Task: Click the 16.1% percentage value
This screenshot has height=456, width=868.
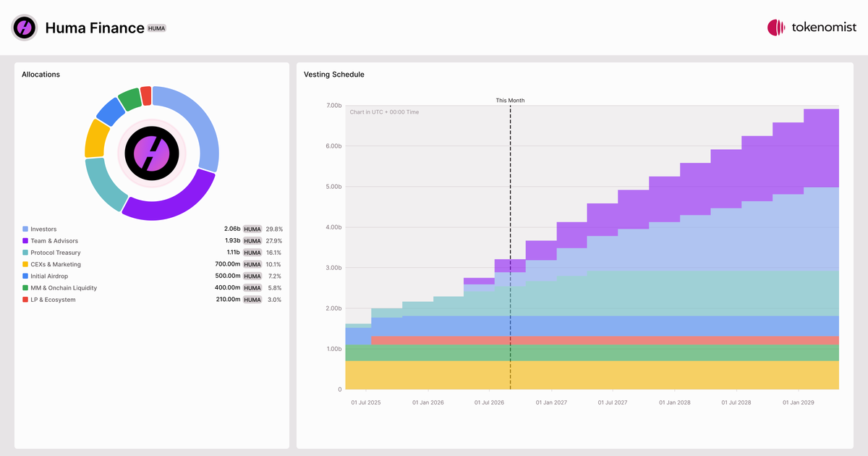Action: pyautogui.click(x=274, y=253)
